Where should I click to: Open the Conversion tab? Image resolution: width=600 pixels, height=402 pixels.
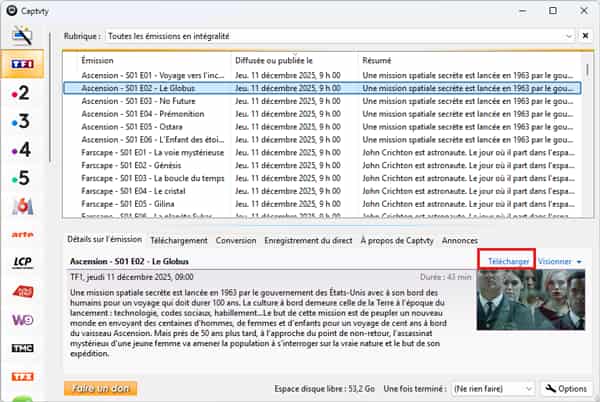(236, 241)
